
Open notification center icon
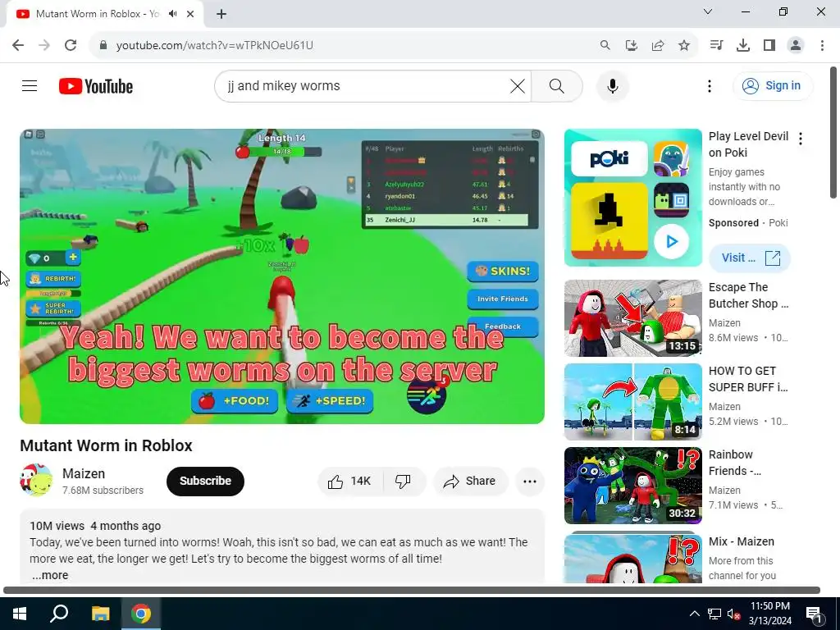pyautogui.click(x=813, y=614)
